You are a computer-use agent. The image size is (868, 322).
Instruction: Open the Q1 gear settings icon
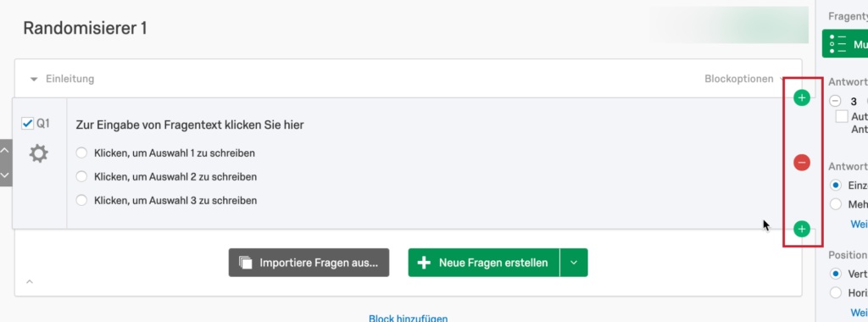coord(39,153)
